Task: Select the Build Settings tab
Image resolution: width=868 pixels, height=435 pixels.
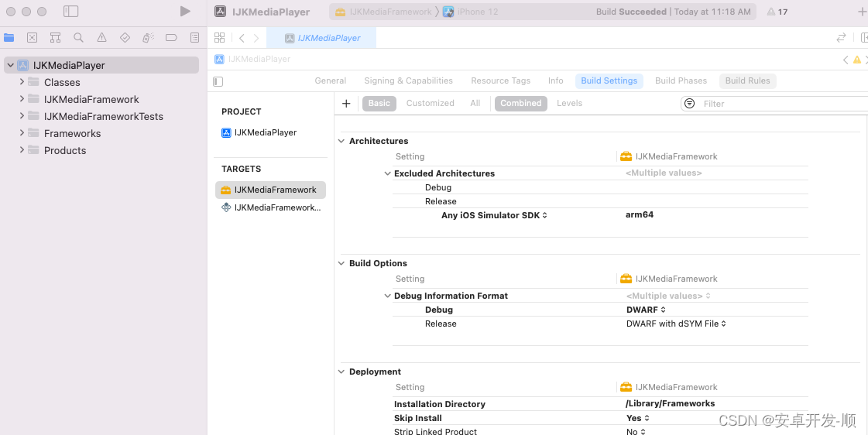Action: 609,80
